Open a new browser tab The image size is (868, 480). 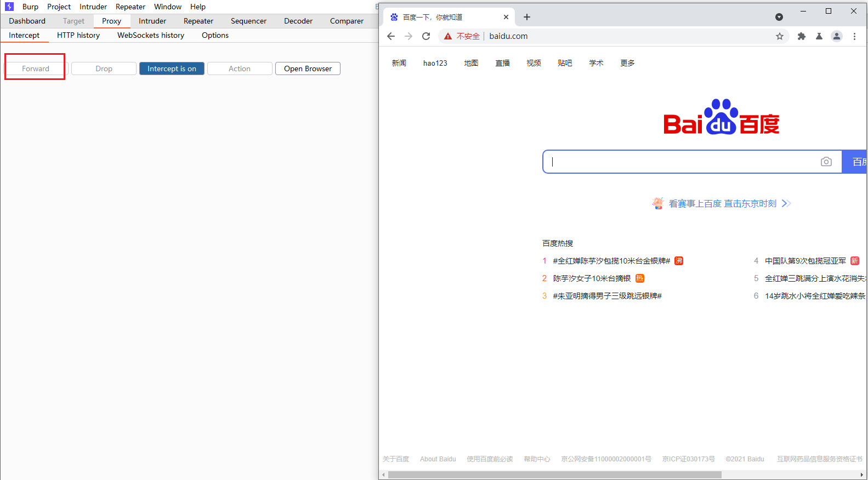pyautogui.click(x=527, y=17)
